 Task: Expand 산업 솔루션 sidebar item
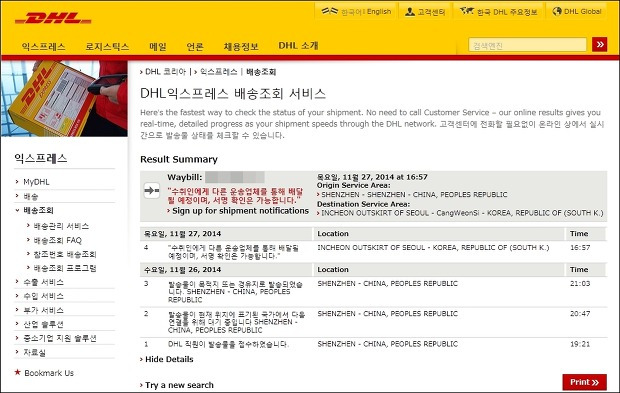(x=43, y=324)
